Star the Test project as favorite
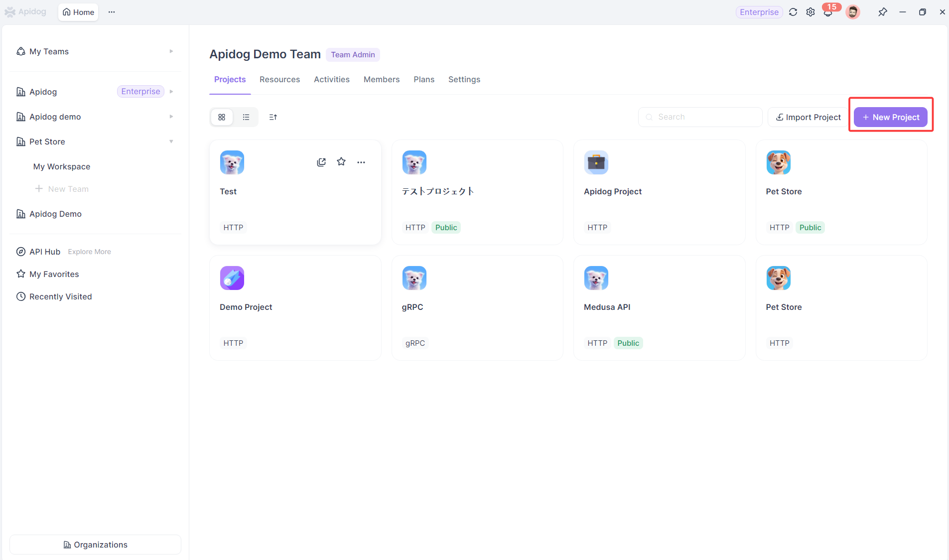The width and height of the screenshot is (949, 560). (341, 162)
